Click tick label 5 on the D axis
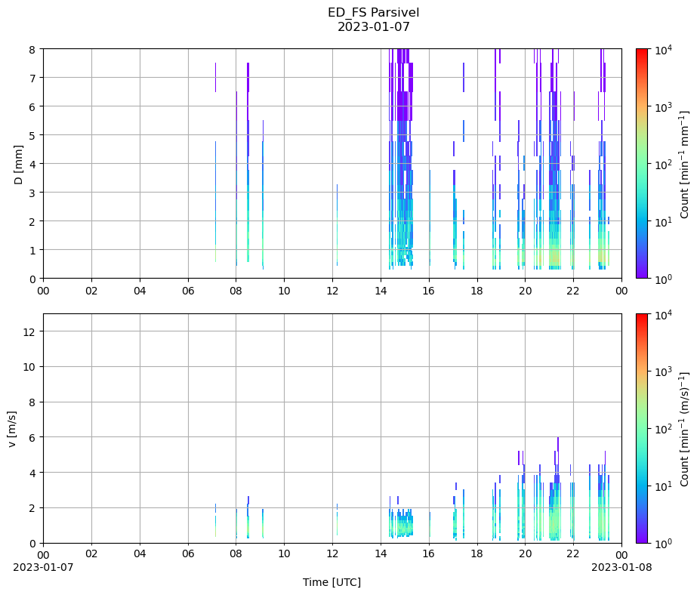 pyautogui.click(x=32, y=135)
